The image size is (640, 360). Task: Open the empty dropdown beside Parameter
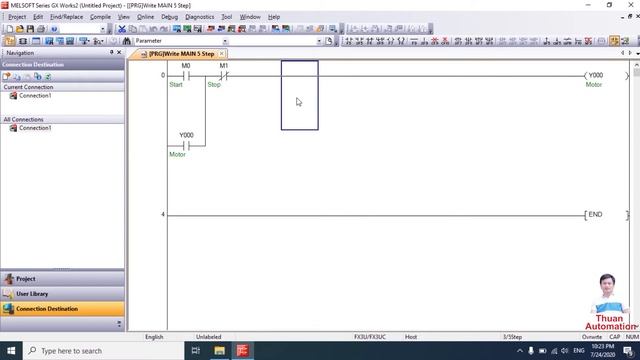(319, 41)
